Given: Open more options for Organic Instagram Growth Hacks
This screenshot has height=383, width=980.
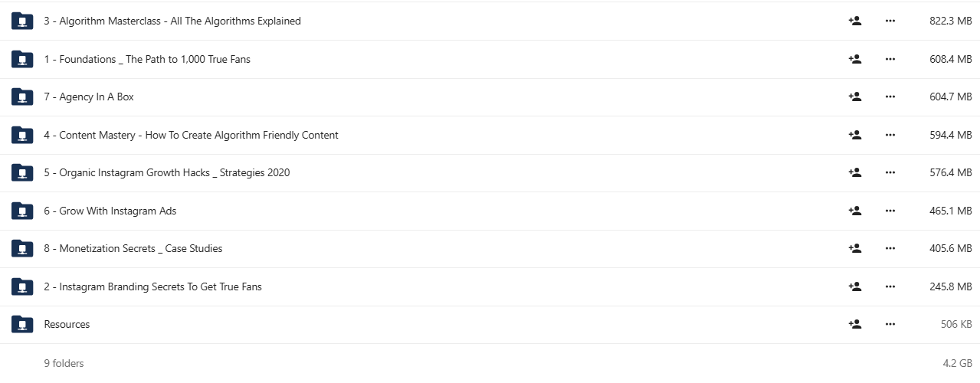Looking at the screenshot, I should (890, 172).
